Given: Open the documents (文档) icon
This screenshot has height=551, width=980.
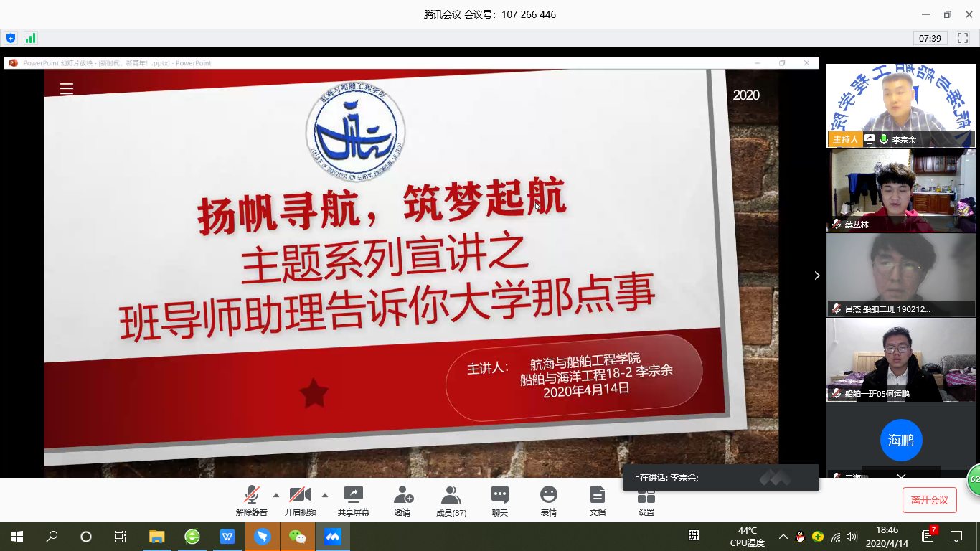Looking at the screenshot, I should point(597,495).
